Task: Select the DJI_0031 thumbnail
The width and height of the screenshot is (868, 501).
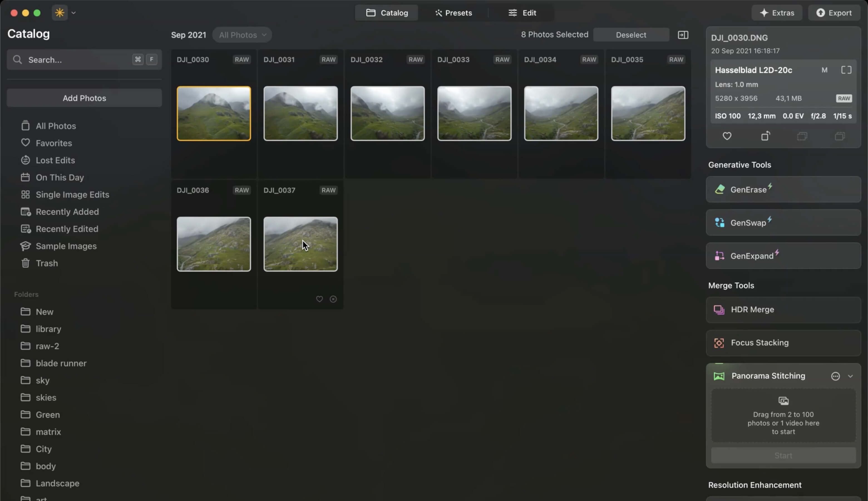Action: [x=300, y=114]
